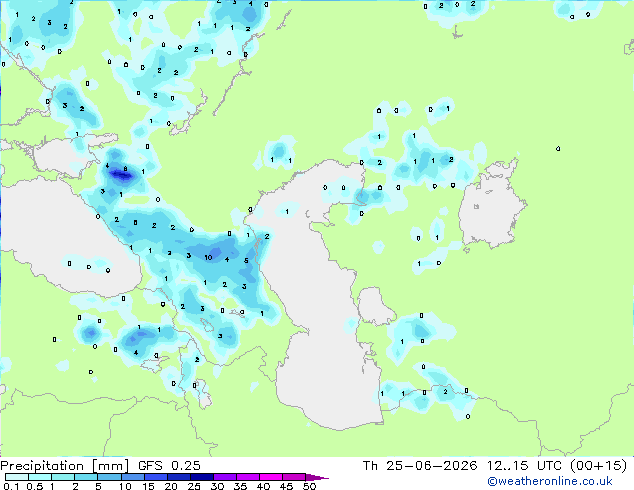Open the weatheronline.co.uk link

click(x=550, y=482)
